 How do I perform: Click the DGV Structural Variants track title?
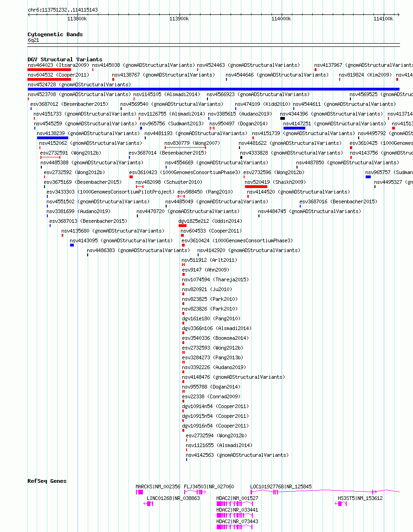coord(65,59)
